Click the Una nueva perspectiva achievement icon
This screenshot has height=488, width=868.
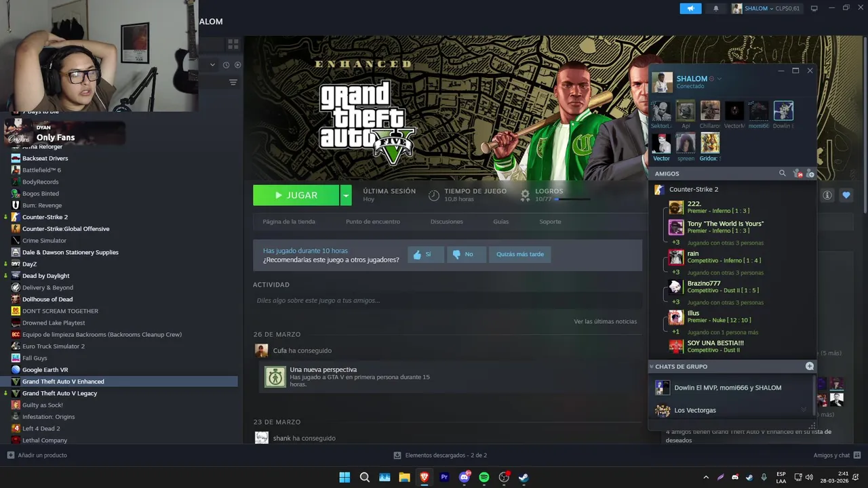click(x=275, y=377)
